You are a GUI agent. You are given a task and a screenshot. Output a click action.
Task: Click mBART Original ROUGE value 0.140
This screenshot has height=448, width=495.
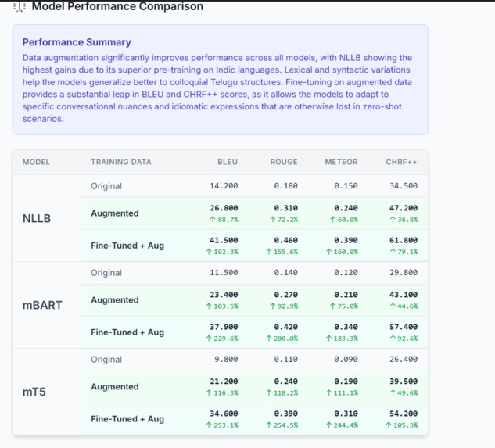point(285,272)
